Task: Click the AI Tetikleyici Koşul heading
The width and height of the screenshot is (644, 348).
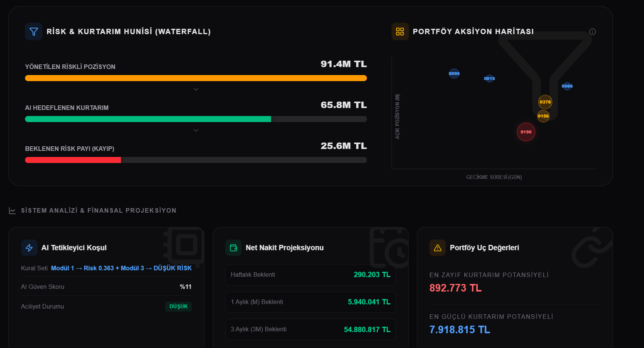Action: tap(74, 248)
